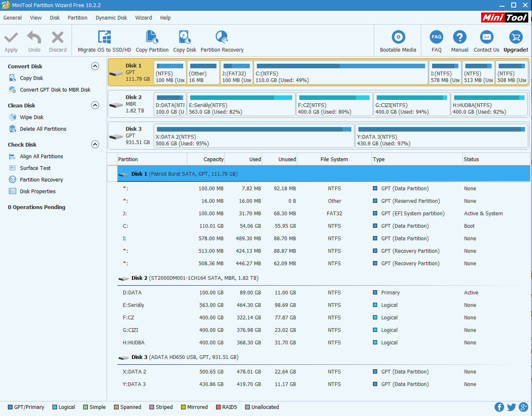The height and width of the screenshot is (416, 532).
Task: Click the Upgrade shopping cart icon
Action: 516,37
